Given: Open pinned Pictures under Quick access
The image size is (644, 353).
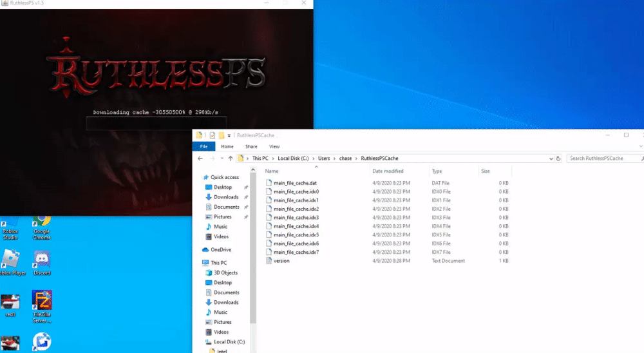Looking at the screenshot, I should (222, 216).
